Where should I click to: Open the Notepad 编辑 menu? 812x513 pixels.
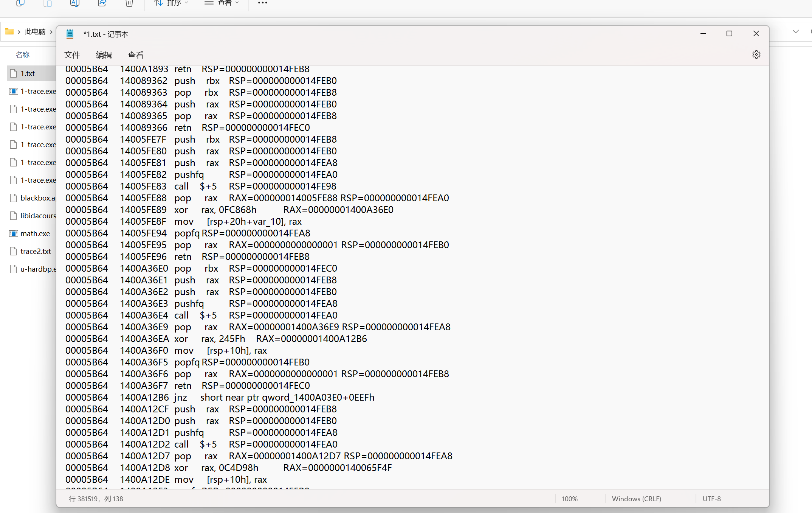[x=104, y=55]
